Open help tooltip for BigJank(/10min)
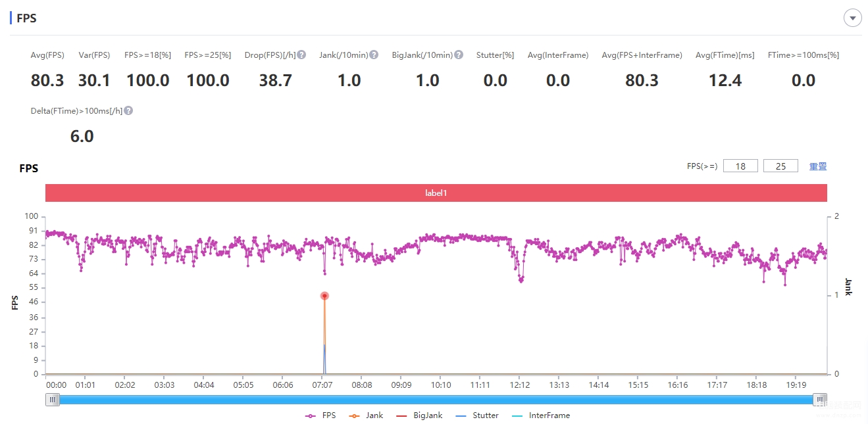The width and height of the screenshot is (868, 424). (x=459, y=55)
